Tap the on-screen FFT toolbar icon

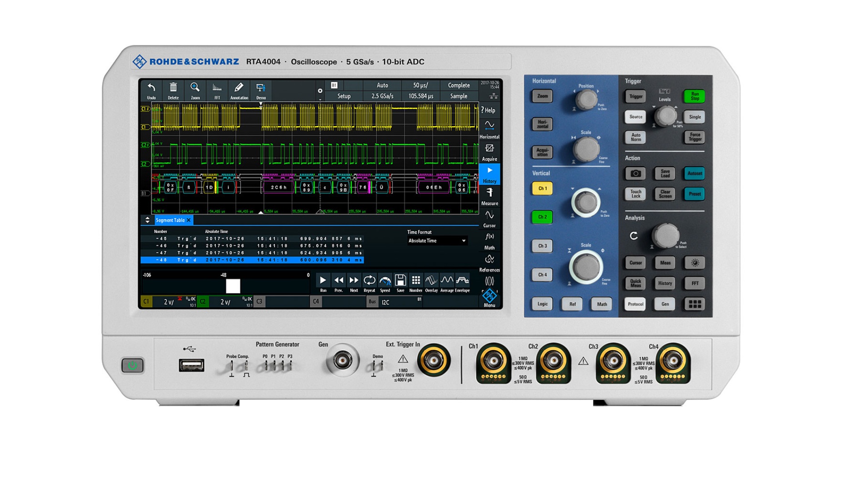coord(217,91)
